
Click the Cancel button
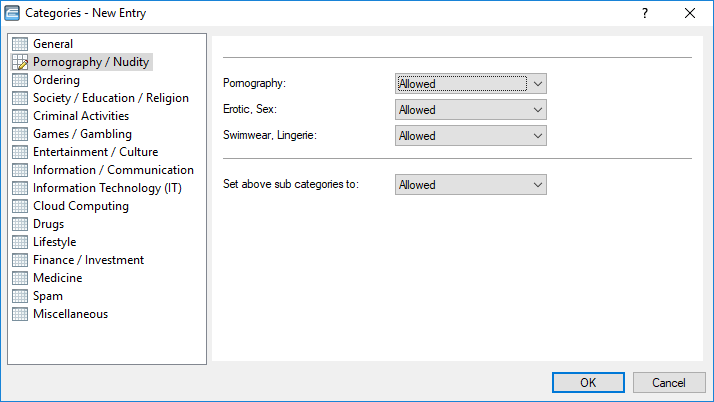click(668, 382)
